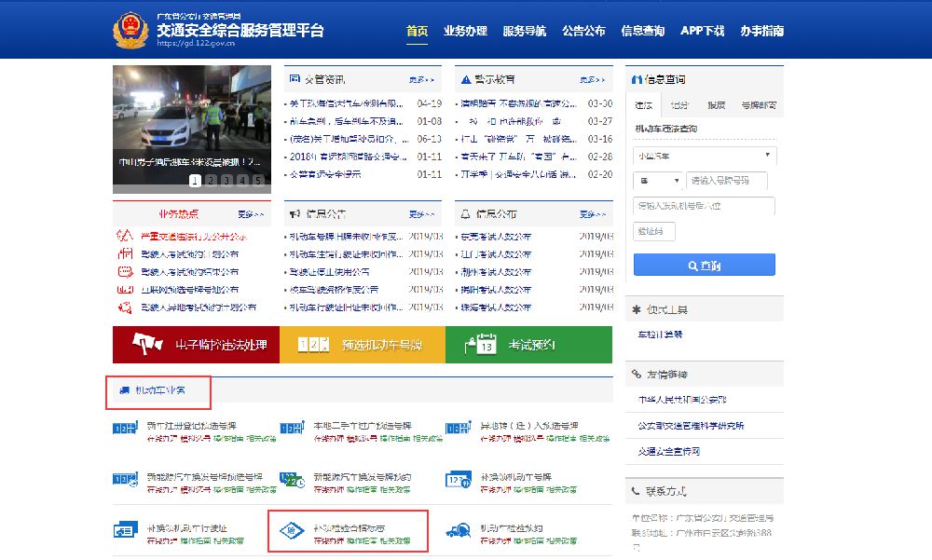Click the bell icon of 信息公布
Image resolution: width=932 pixels, height=560 pixels.
pos(465,213)
